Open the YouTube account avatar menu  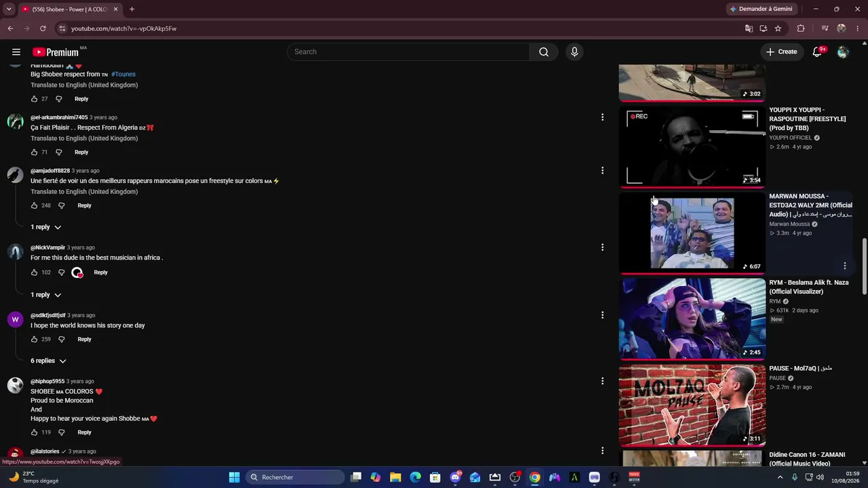[x=843, y=52]
